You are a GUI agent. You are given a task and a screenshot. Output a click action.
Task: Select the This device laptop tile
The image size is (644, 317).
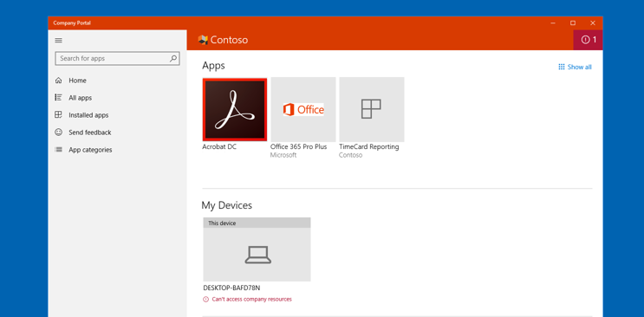(x=257, y=249)
